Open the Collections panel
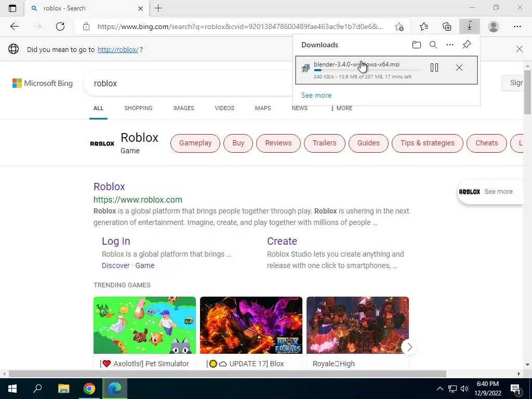532x399 pixels. [447, 26]
